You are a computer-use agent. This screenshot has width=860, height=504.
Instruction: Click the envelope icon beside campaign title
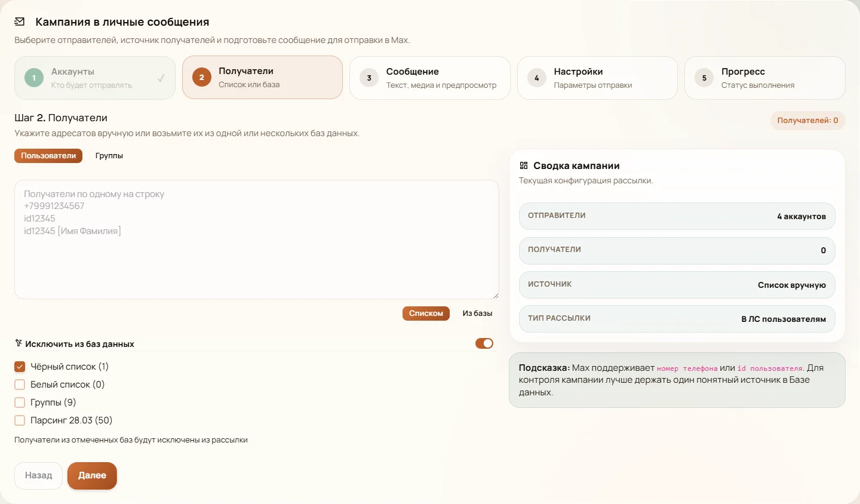[20, 21]
